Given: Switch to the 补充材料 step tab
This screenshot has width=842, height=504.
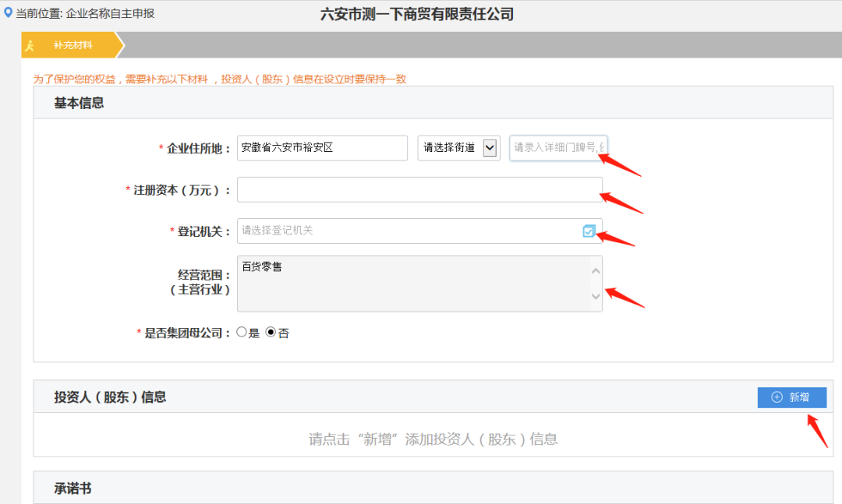Looking at the screenshot, I should 73,45.
